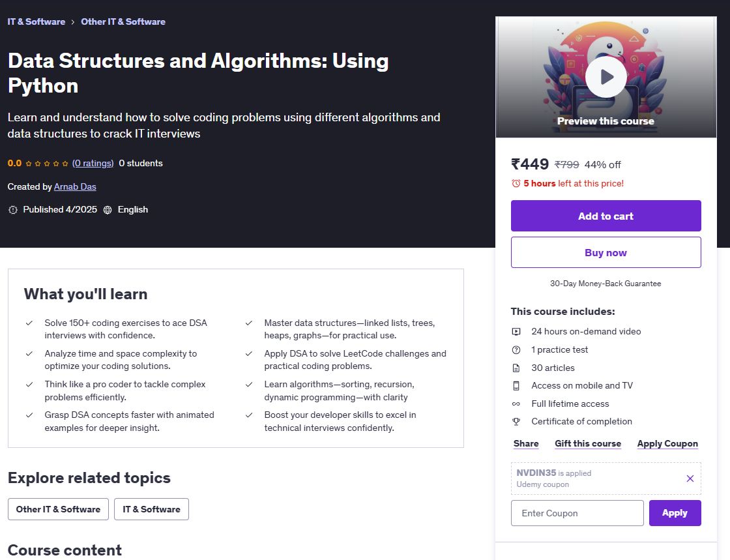Click the on-demand video icon
Image resolution: width=730 pixels, height=560 pixels.
(516, 331)
